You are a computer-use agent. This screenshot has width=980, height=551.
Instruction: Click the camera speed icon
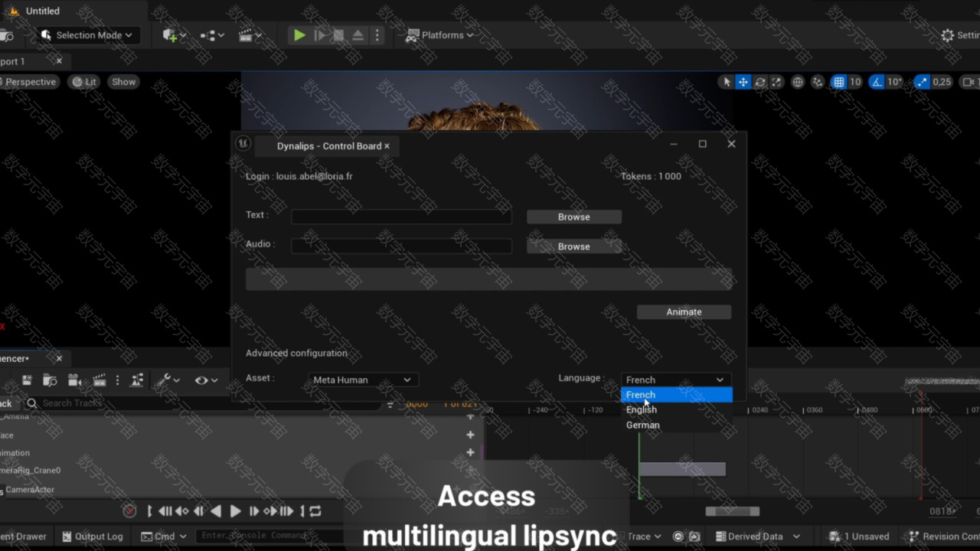[969, 82]
